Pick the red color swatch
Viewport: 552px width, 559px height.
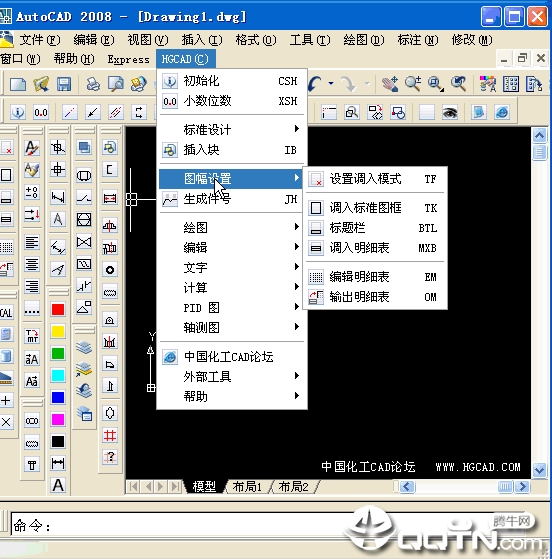point(58,309)
